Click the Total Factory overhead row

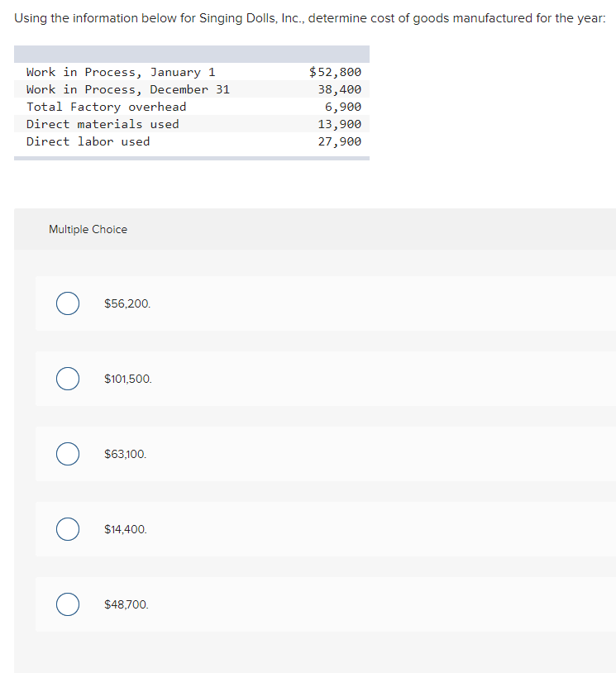click(190, 107)
